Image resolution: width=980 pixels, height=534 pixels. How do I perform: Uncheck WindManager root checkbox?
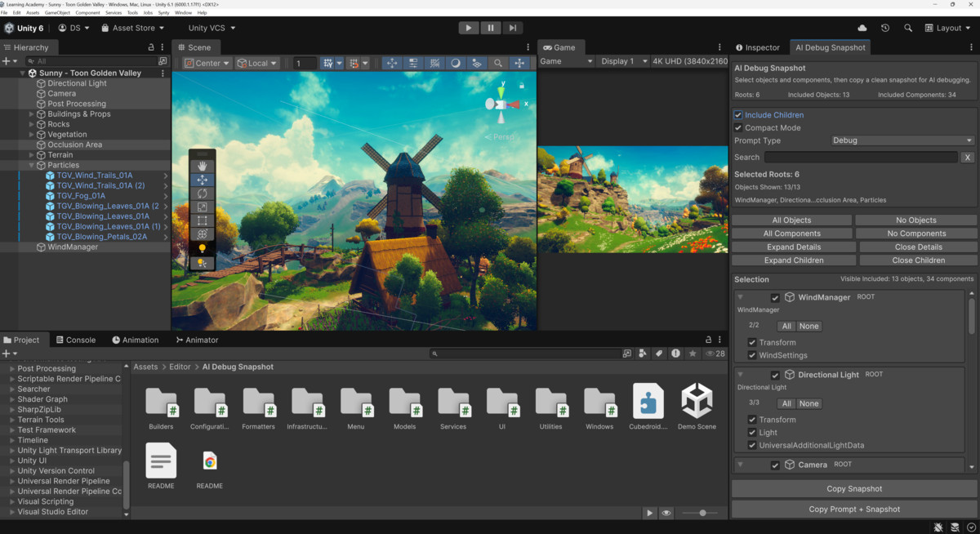click(776, 297)
